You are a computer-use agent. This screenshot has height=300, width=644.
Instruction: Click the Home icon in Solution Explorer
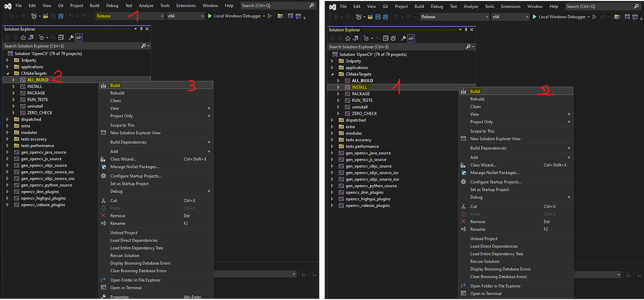(23, 37)
